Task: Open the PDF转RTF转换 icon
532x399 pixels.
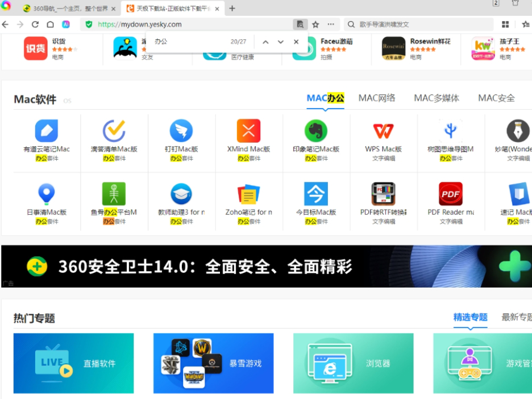Action: tap(384, 194)
